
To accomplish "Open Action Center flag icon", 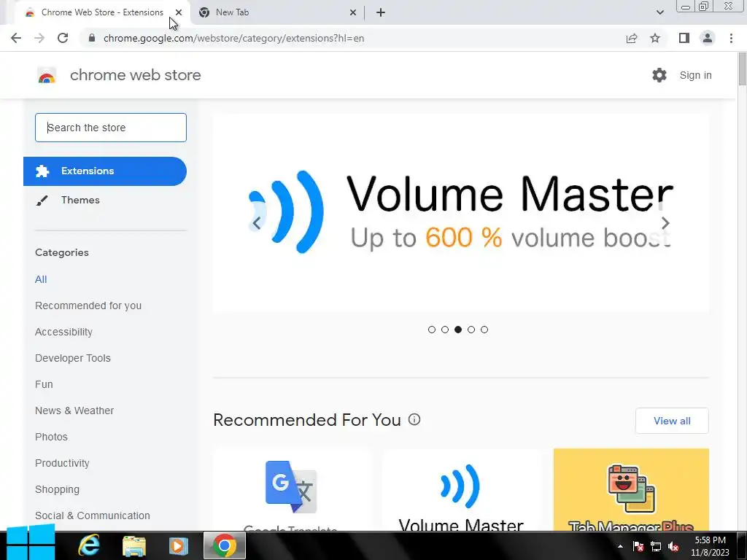I will point(638,546).
